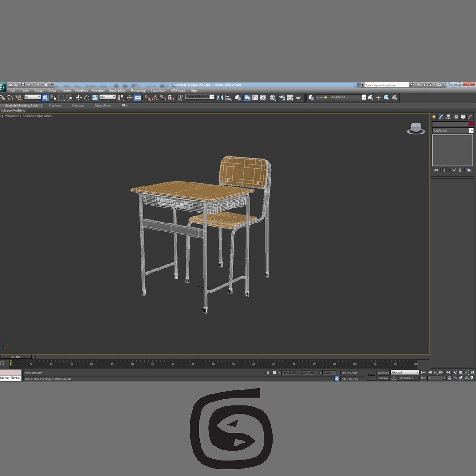This screenshot has height=476, width=476.
Task: Choose the Rectangular Selection Region tool
Action: [61, 98]
